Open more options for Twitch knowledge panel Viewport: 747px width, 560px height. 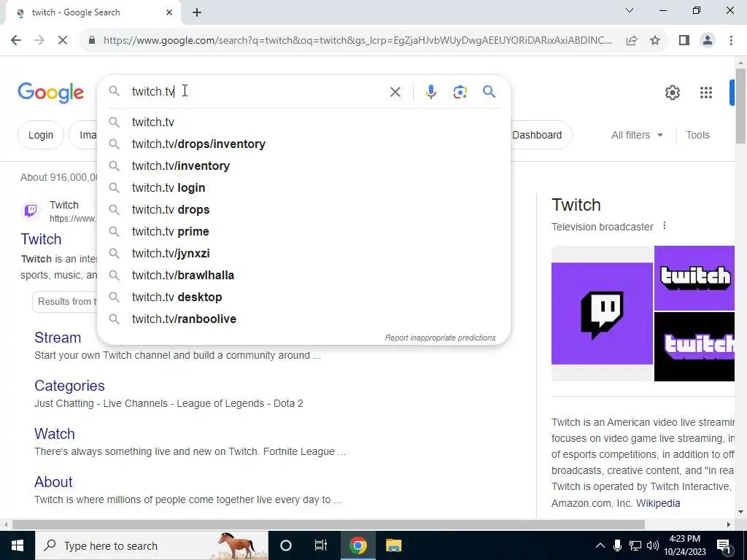665,226
